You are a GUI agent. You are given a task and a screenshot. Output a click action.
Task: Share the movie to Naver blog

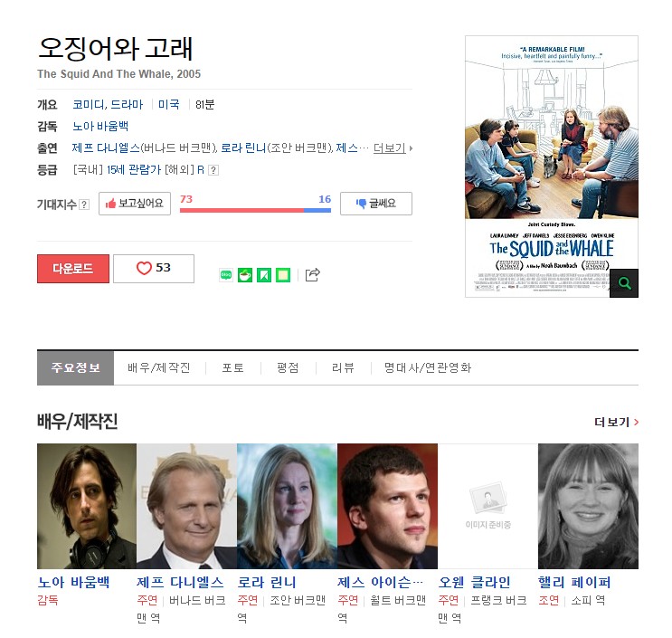[226, 275]
